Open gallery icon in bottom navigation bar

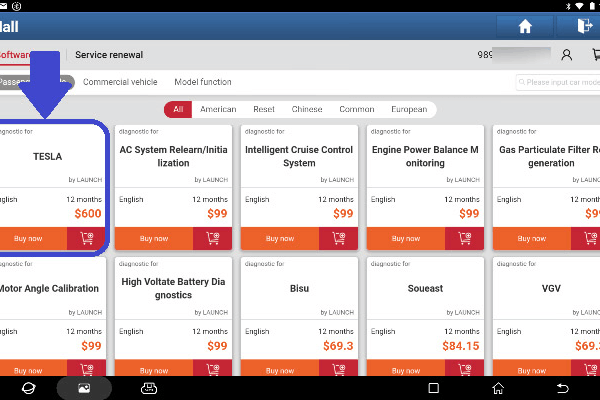(83, 387)
